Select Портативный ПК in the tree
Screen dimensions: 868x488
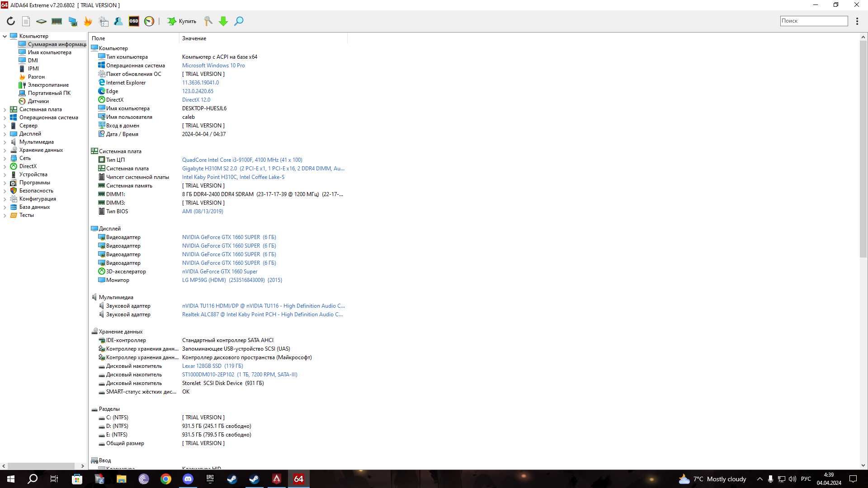click(45, 93)
